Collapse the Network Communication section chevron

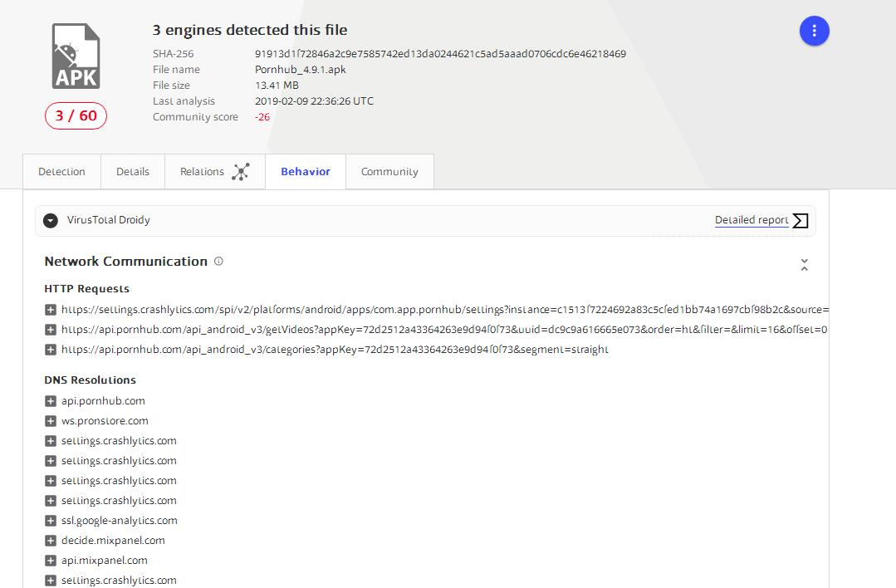tap(804, 265)
